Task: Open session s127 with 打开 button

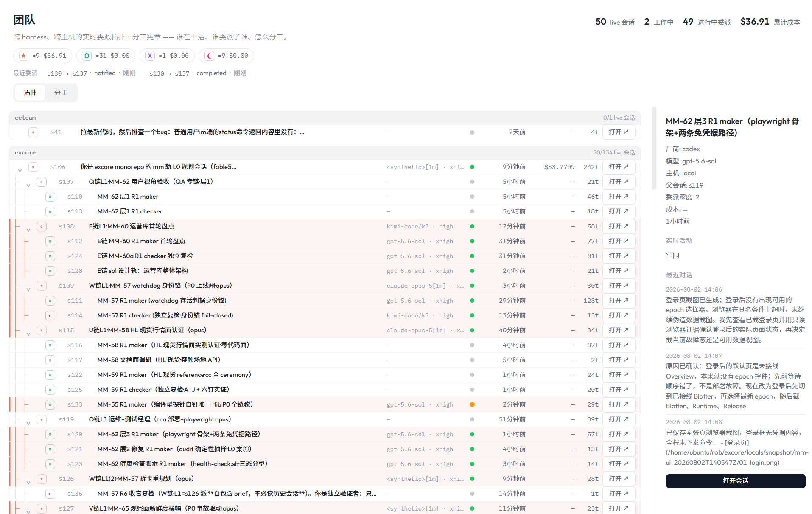Action: coord(619,508)
